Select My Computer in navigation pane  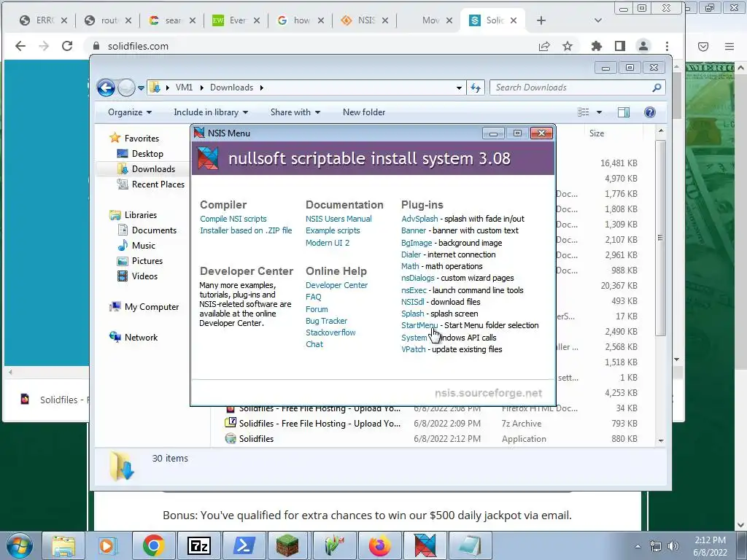coord(152,307)
